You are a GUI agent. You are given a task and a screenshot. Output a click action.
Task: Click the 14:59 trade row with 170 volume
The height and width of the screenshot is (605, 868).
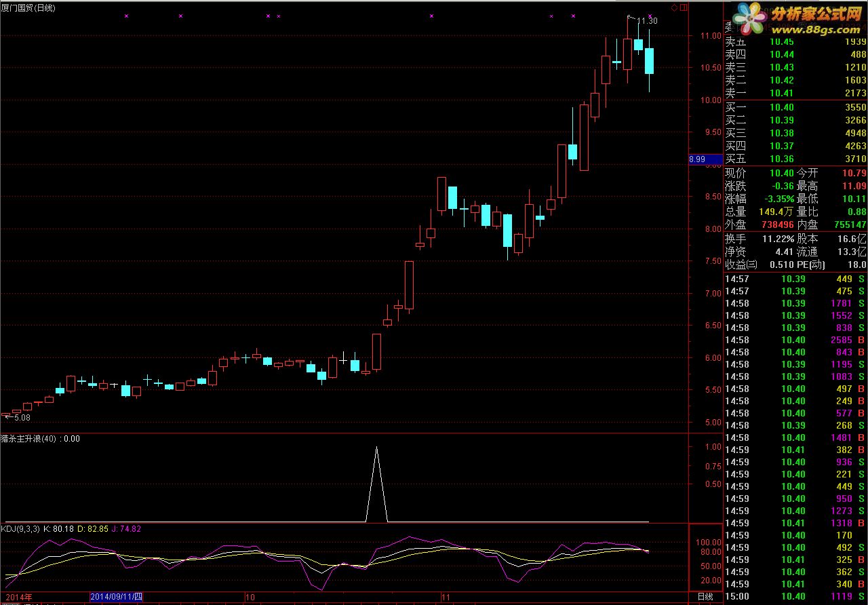point(796,535)
